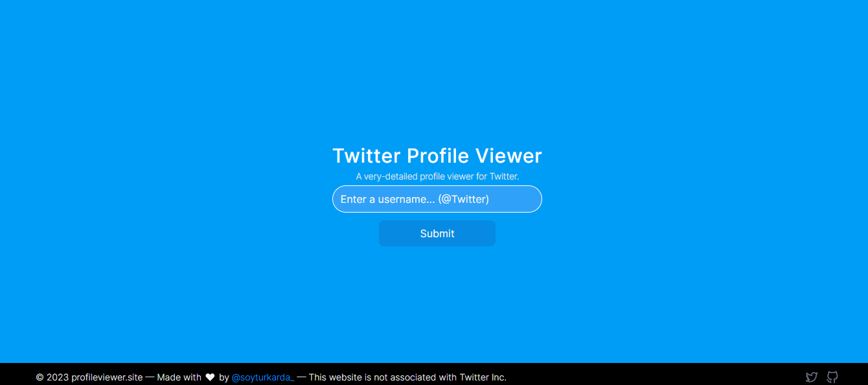Image resolution: width=868 pixels, height=385 pixels.
Task: Click the Made with text in footer
Action: pyautogui.click(x=179, y=377)
